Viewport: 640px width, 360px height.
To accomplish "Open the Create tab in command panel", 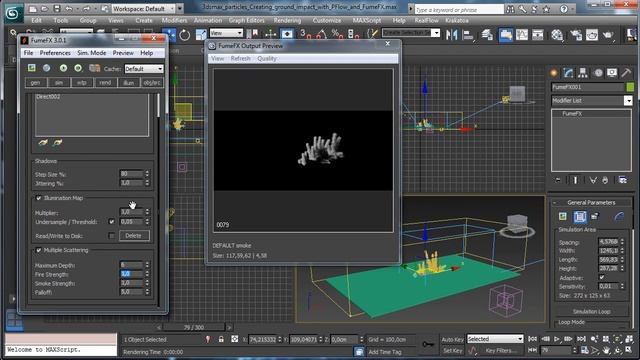I will tap(554, 73).
